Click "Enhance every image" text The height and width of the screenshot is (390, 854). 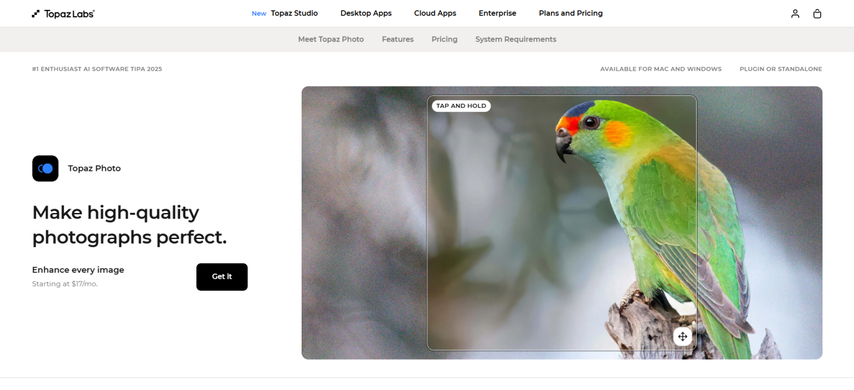pos(78,270)
